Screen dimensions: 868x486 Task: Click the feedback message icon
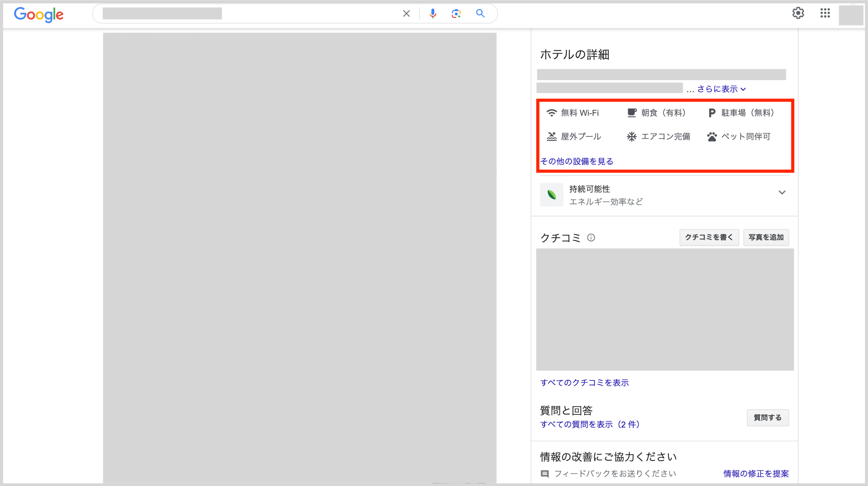(545, 474)
